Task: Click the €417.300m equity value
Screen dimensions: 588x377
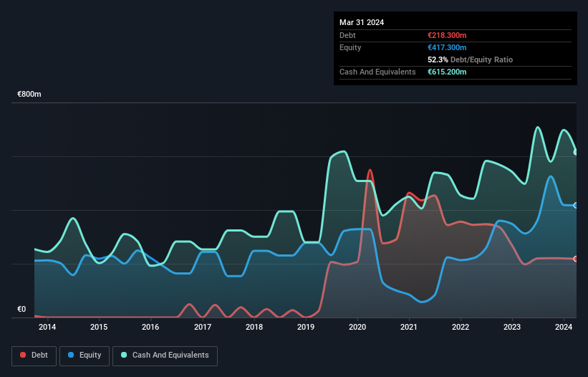Action: 447,47
